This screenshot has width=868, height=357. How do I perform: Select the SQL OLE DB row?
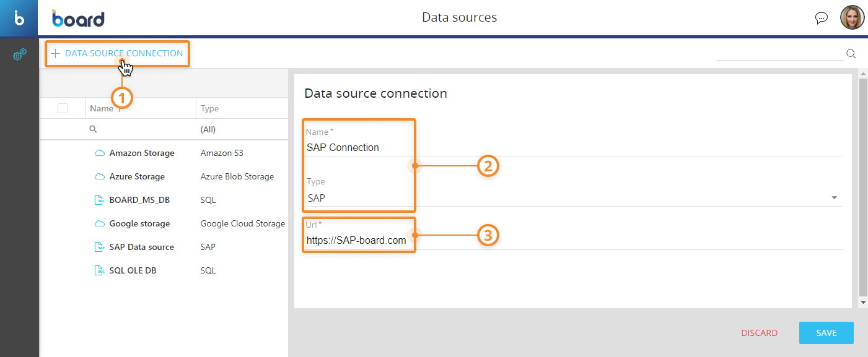point(133,270)
